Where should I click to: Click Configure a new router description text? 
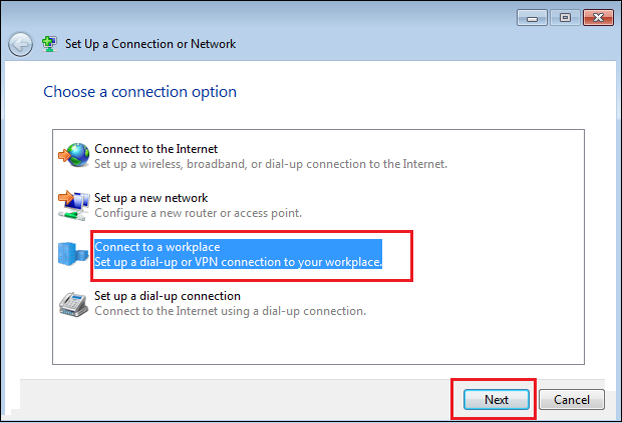(x=198, y=213)
